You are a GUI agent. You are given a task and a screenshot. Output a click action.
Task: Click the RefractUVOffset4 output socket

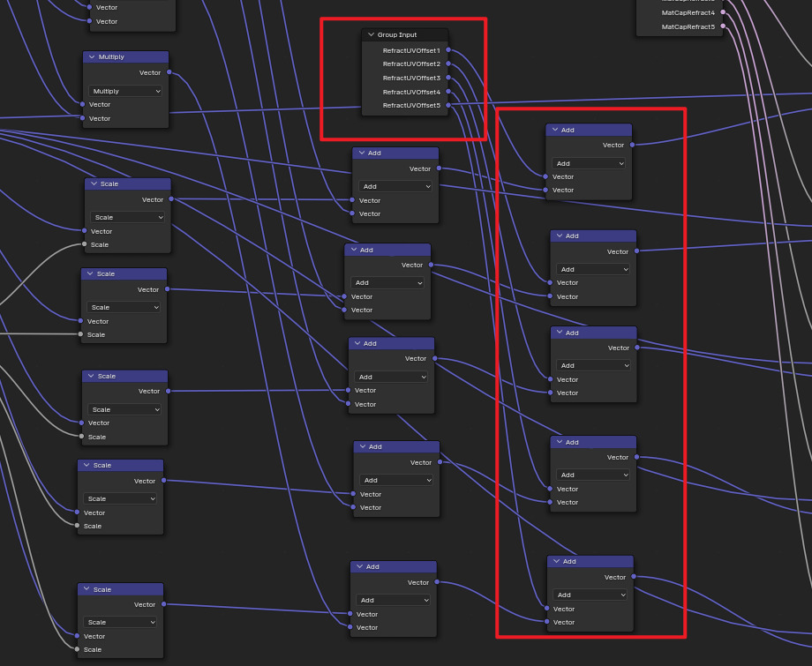(448, 92)
